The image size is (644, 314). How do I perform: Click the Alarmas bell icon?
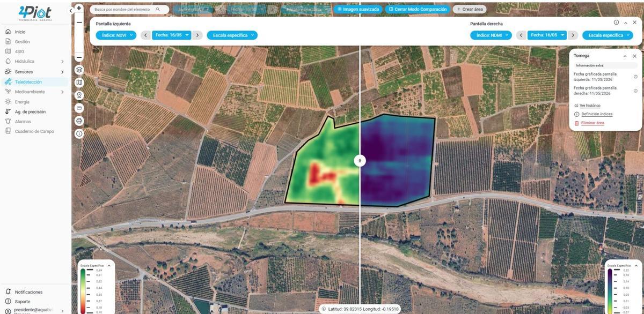click(8, 122)
